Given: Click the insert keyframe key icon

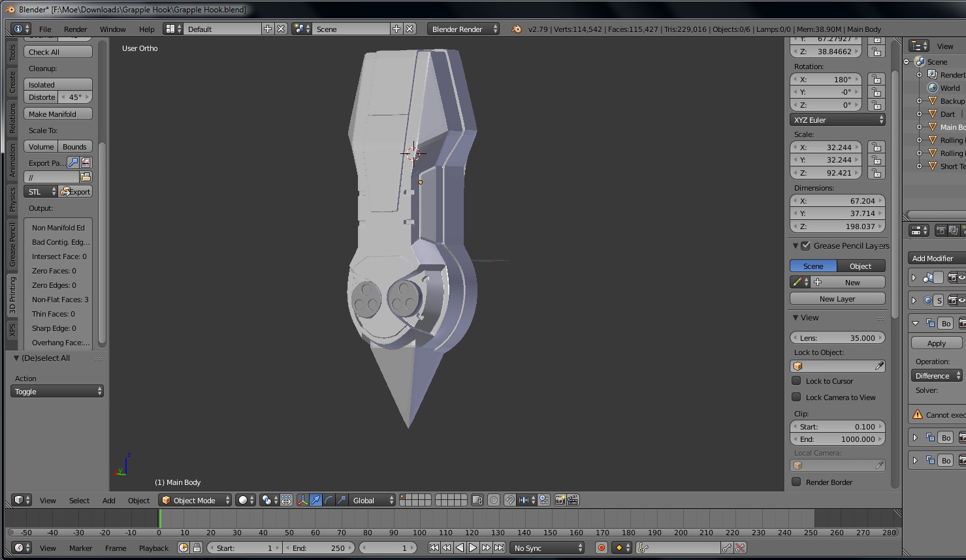Looking at the screenshot, I should click(727, 548).
